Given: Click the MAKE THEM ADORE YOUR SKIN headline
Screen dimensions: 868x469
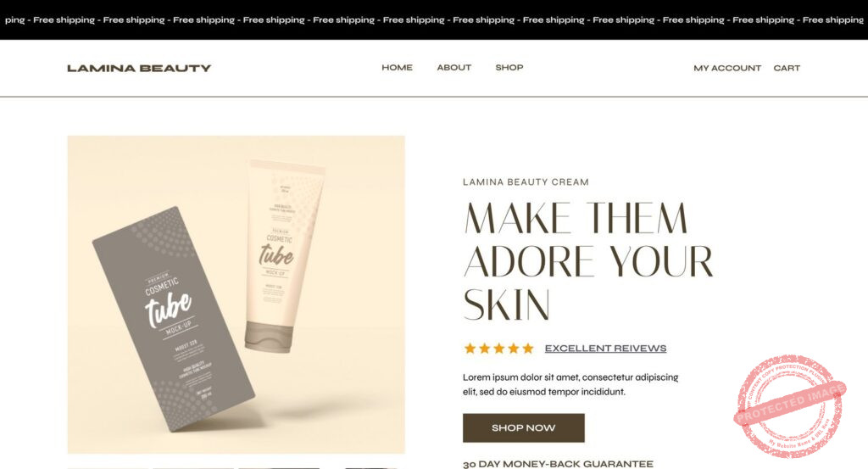Looking at the screenshot, I should pos(588,261).
